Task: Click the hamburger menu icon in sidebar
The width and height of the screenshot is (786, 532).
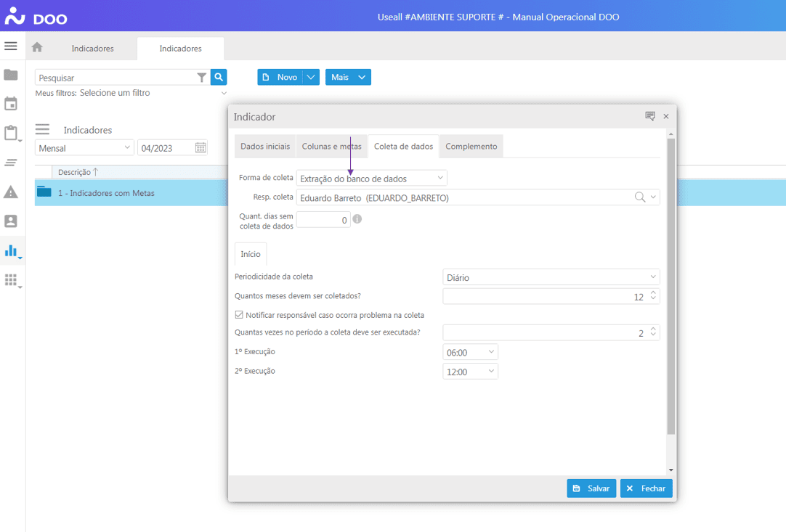Action: 10,46
